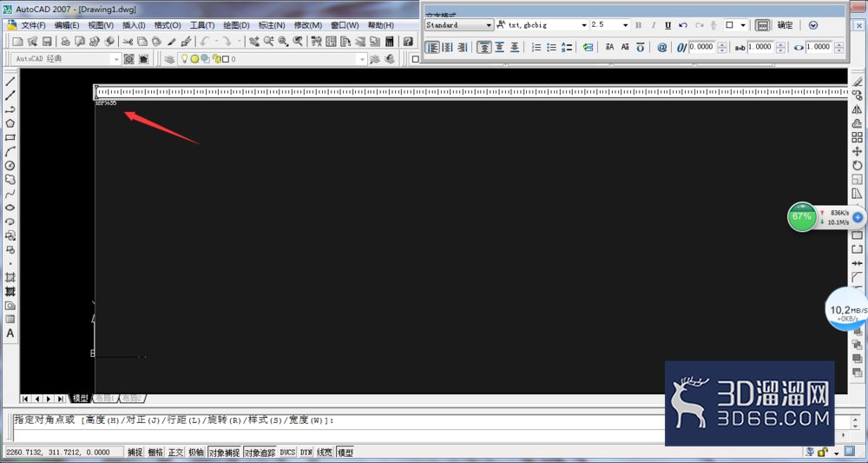Screen dimensions: 868x463
Task: Click the Zoom Realtime magnifier icon
Action: coord(268,42)
